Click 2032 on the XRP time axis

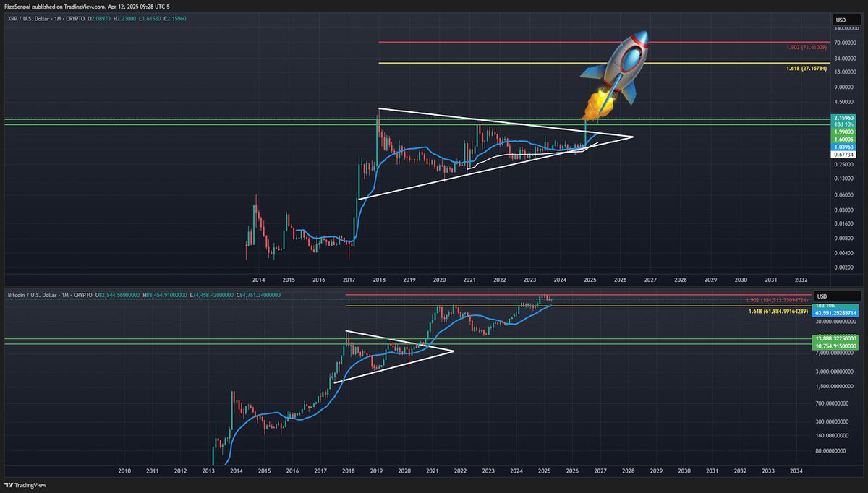click(801, 279)
